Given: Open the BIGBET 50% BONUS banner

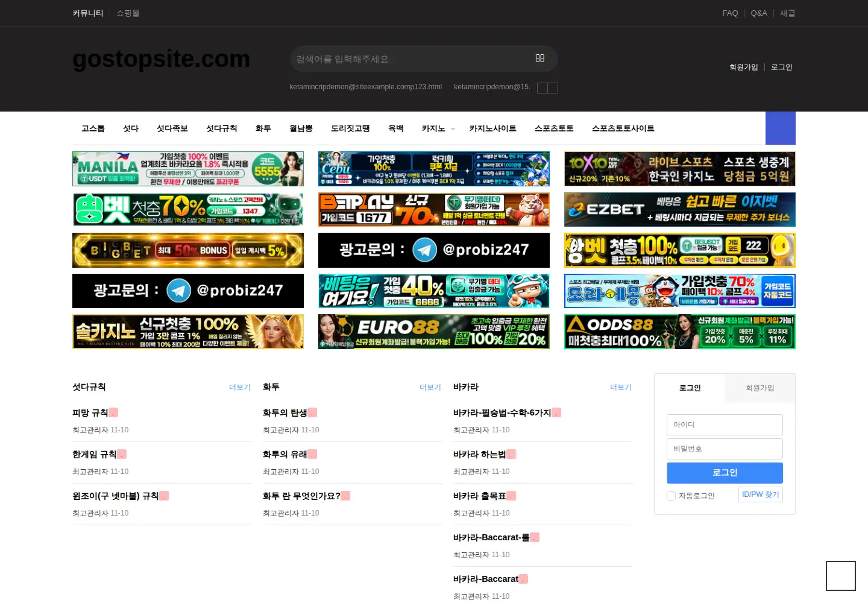Looking at the screenshot, I should (188, 250).
